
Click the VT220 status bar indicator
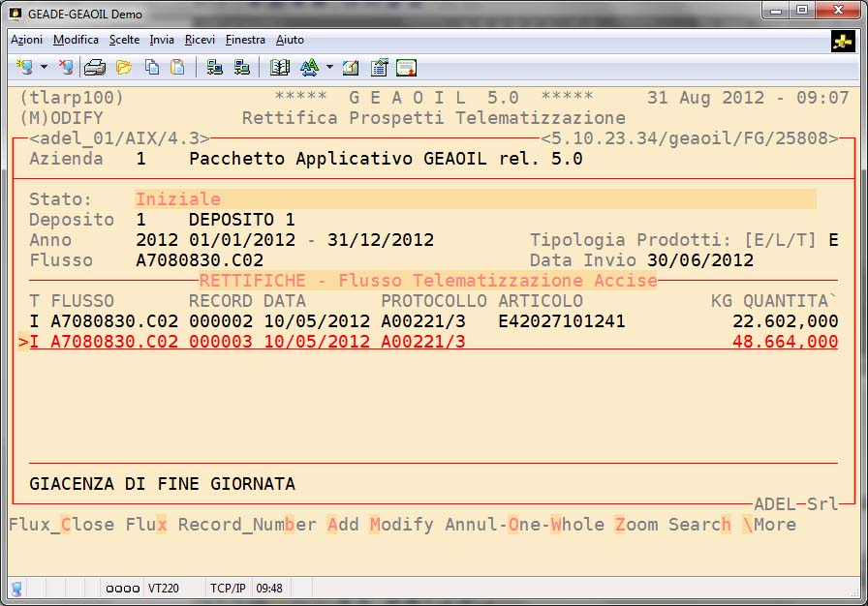(162, 588)
